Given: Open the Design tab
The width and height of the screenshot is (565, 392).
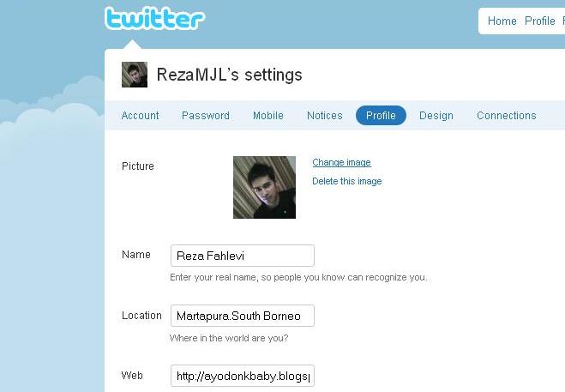Looking at the screenshot, I should pos(436,116).
